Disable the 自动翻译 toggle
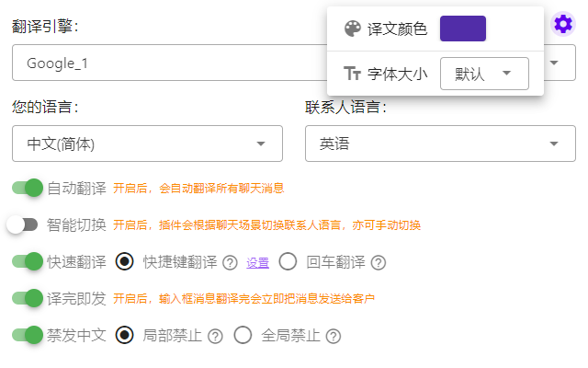This screenshot has width=588, height=368. (x=28, y=188)
